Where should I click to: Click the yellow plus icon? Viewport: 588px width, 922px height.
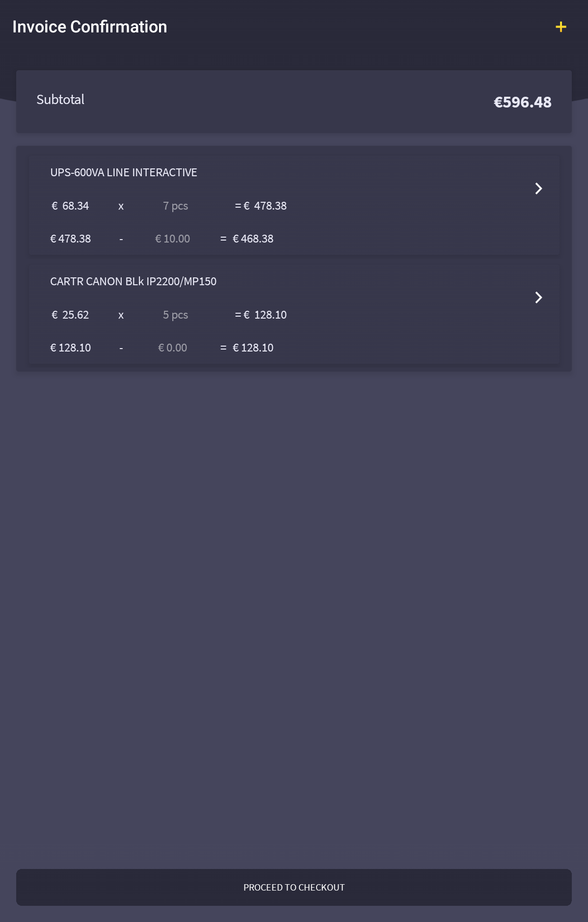click(561, 27)
